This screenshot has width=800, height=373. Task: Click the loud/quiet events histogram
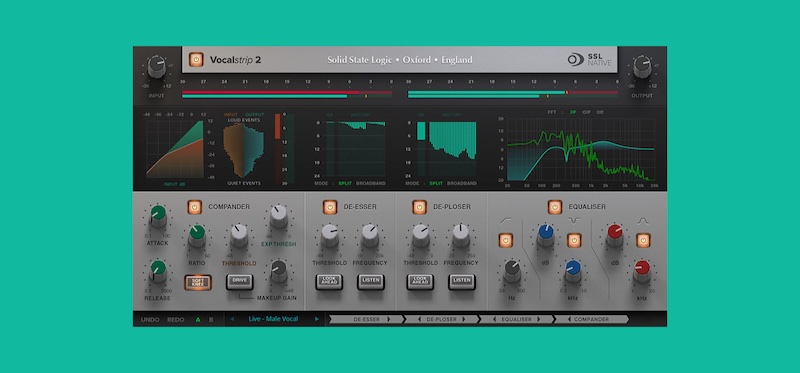[x=243, y=150]
